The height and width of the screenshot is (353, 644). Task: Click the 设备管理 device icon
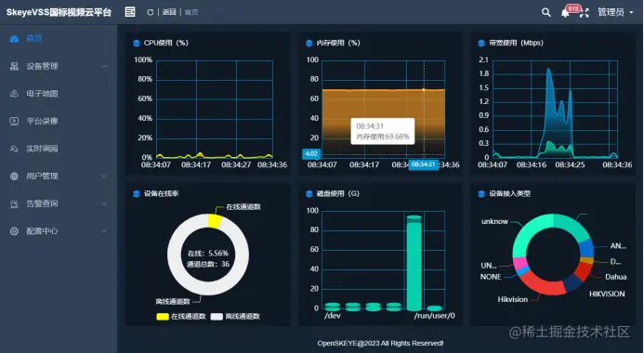tap(14, 66)
